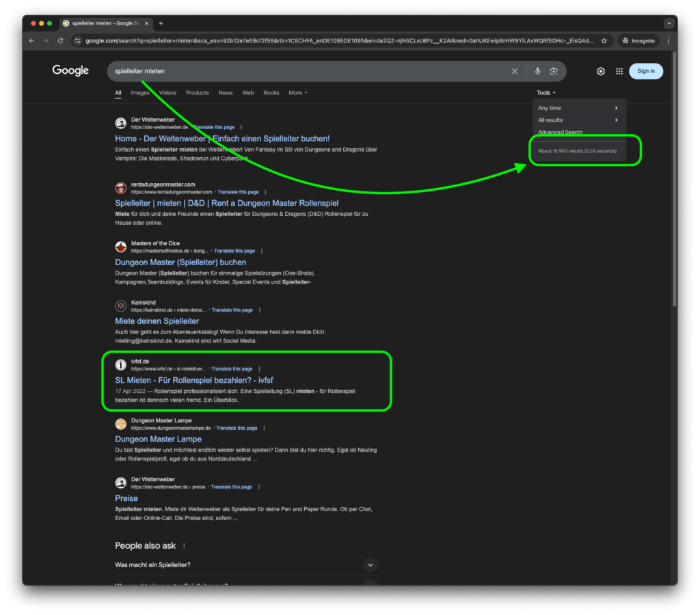Open more options for Kainskind result
The image size is (700, 615).
click(x=259, y=310)
